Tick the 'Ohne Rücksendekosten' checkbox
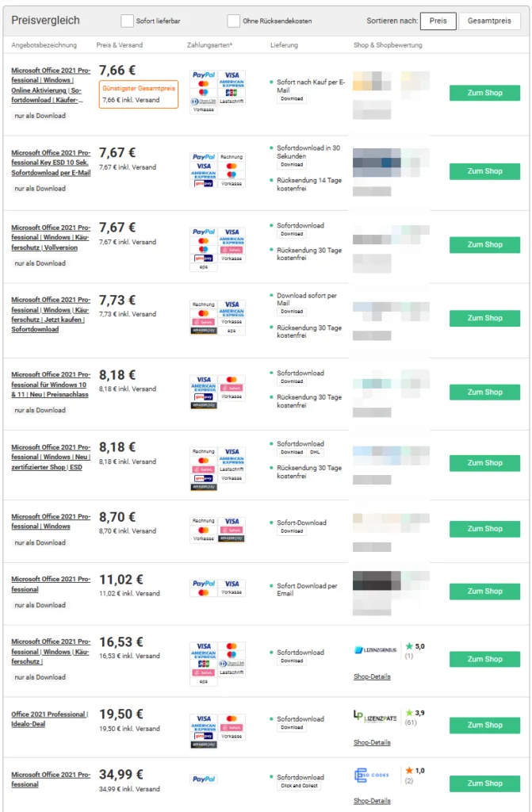This screenshot has height=812, width=532. pyautogui.click(x=233, y=21)
